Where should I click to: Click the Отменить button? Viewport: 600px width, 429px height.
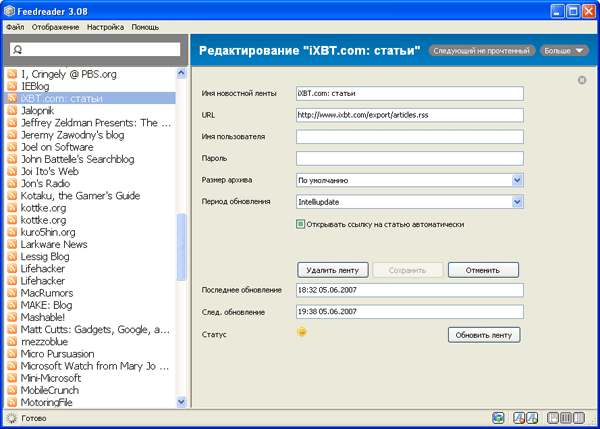click(483, 270)
